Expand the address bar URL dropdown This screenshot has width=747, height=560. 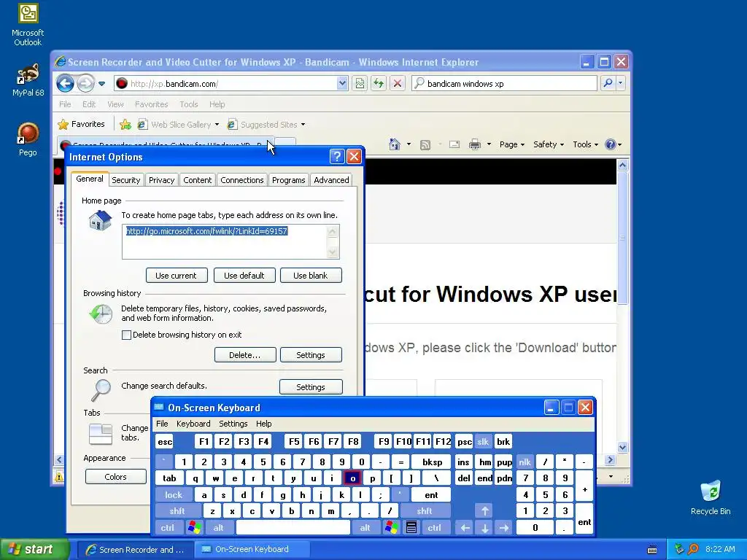click(342, 83)
